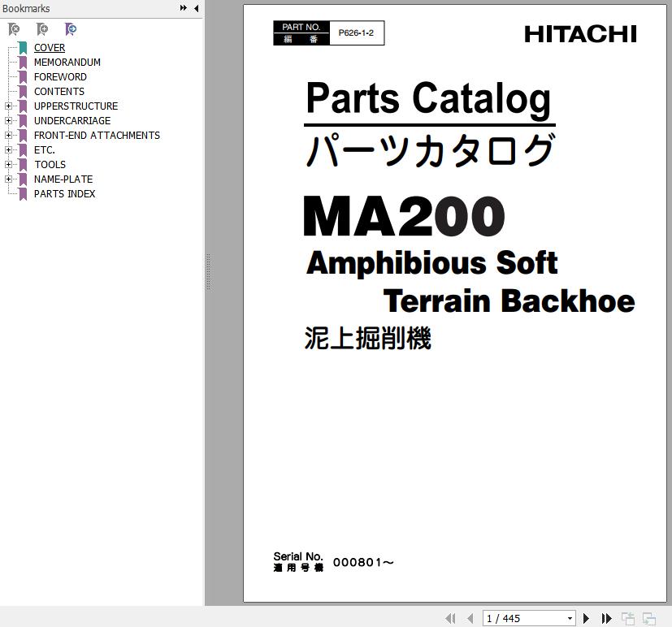Screen dimensions: 672x627
Task: Click the panel splitter handle beside the bookmarks
Action: 208,272
